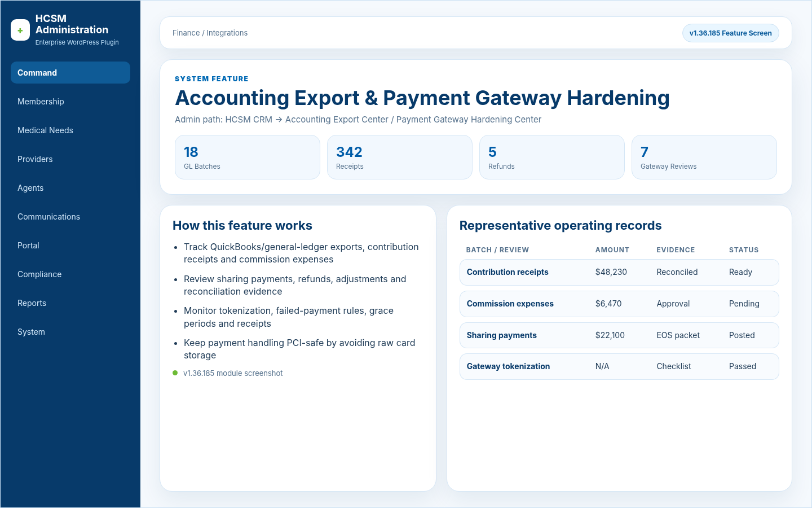Click the EVIDENCE column header
Screen dimensions: 812x508
click(x=676, y=250)
